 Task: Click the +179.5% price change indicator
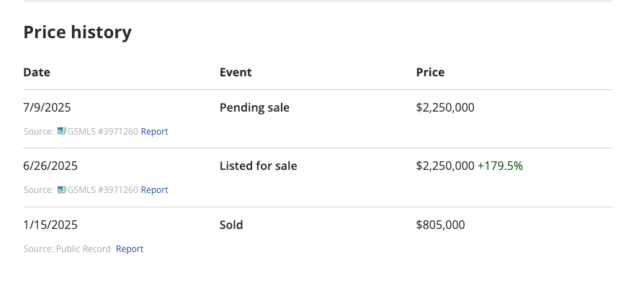500,166
